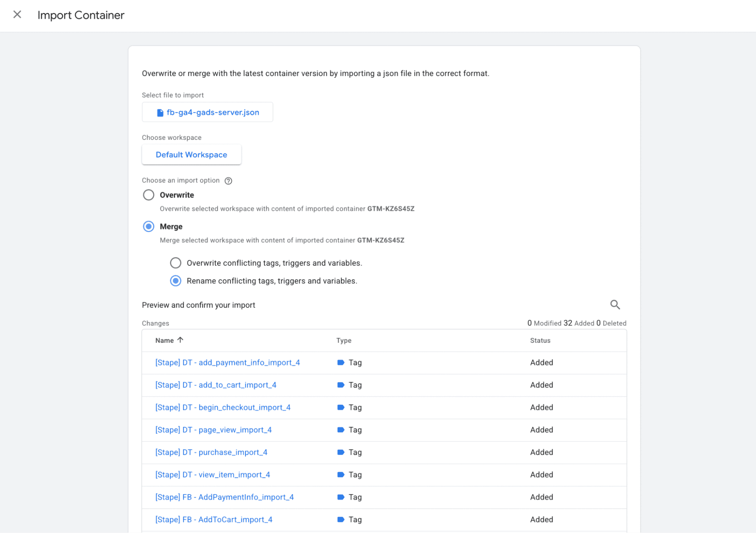The image size is (756, 533).
Task: Choose the Default Workspace button
Action: point(191,155)
